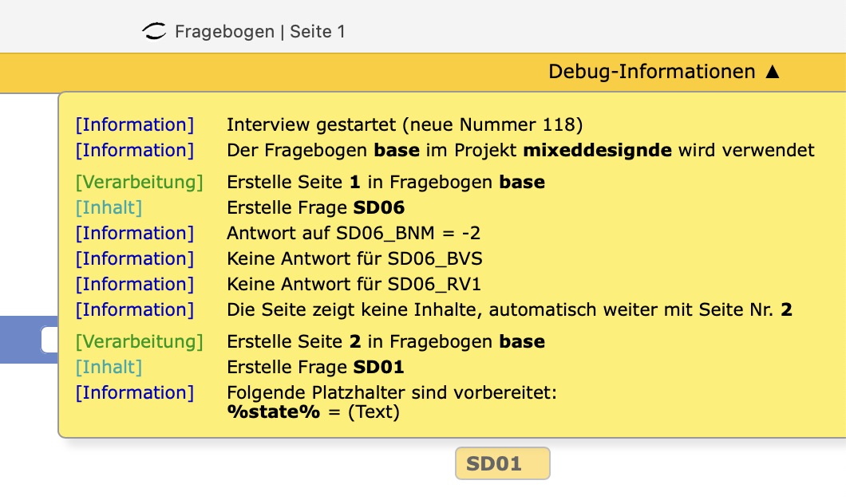Click the 'Keine Antwort für SD06_RV1' line
This screenshot has width=846, height=504.
(354, 284)
